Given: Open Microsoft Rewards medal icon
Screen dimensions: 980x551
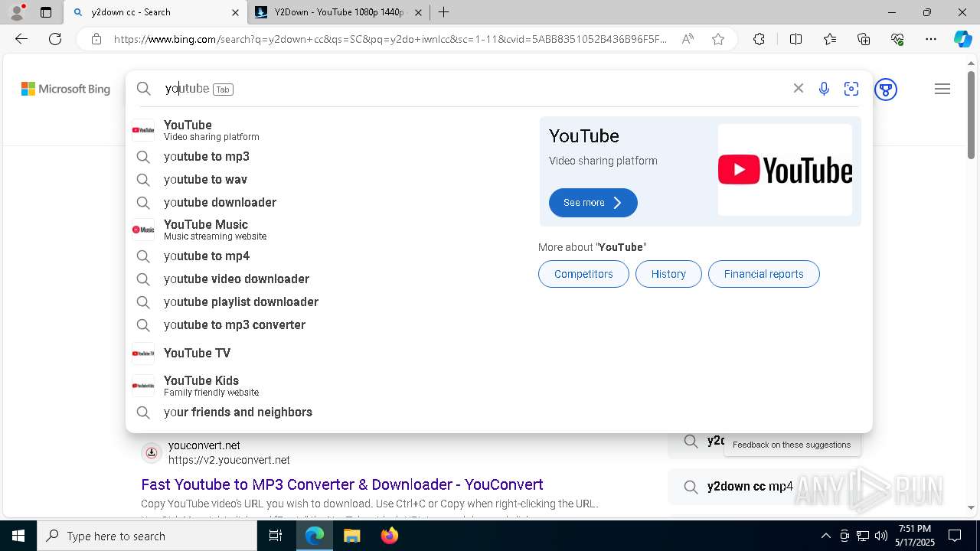Looking at the screenshot, I should tap(886, 90).
